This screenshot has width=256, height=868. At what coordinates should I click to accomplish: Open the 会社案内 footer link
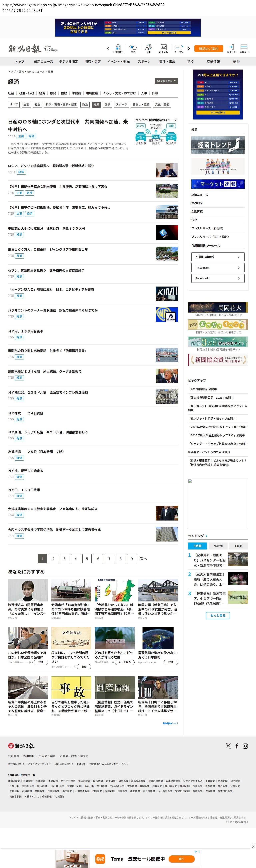click(x=13, y=756)
